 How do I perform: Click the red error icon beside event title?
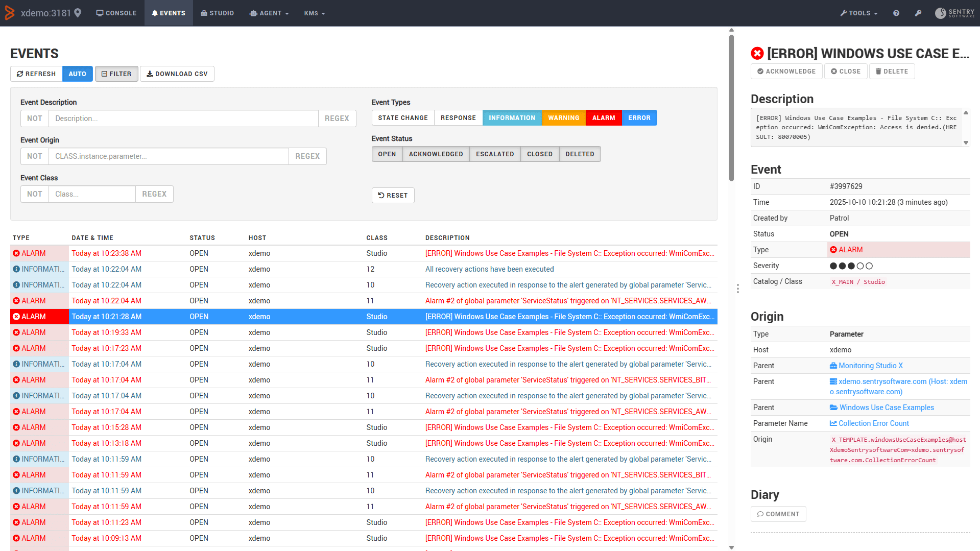click(757, 54)
